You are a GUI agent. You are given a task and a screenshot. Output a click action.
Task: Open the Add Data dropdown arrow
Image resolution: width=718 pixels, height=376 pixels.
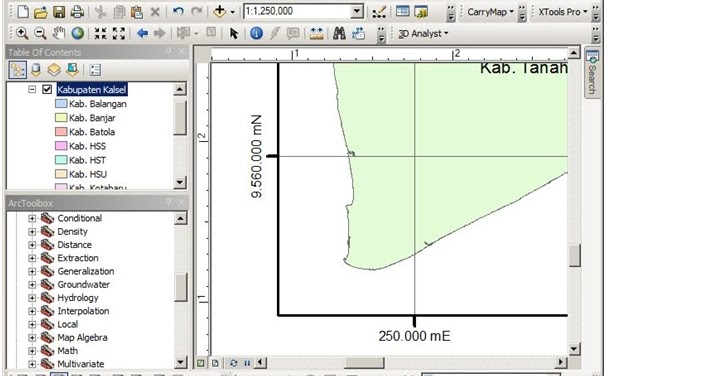point(233,12)
